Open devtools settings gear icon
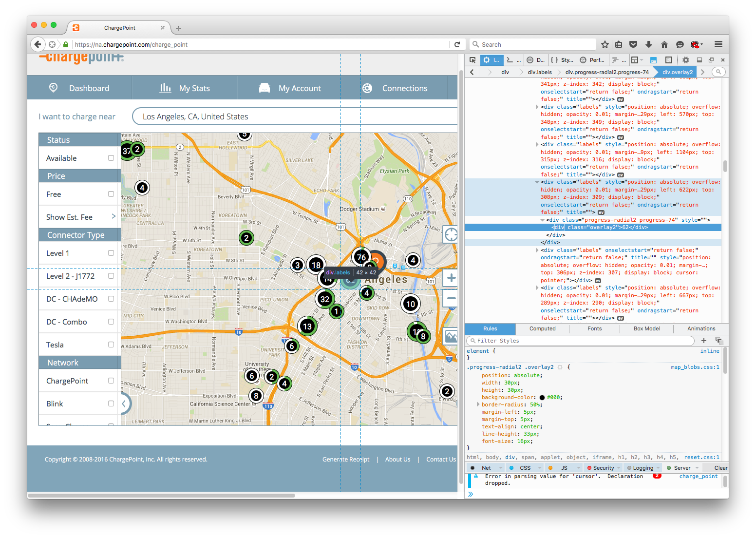This screenshot has width=756, height=538. [x=685, y=60]
